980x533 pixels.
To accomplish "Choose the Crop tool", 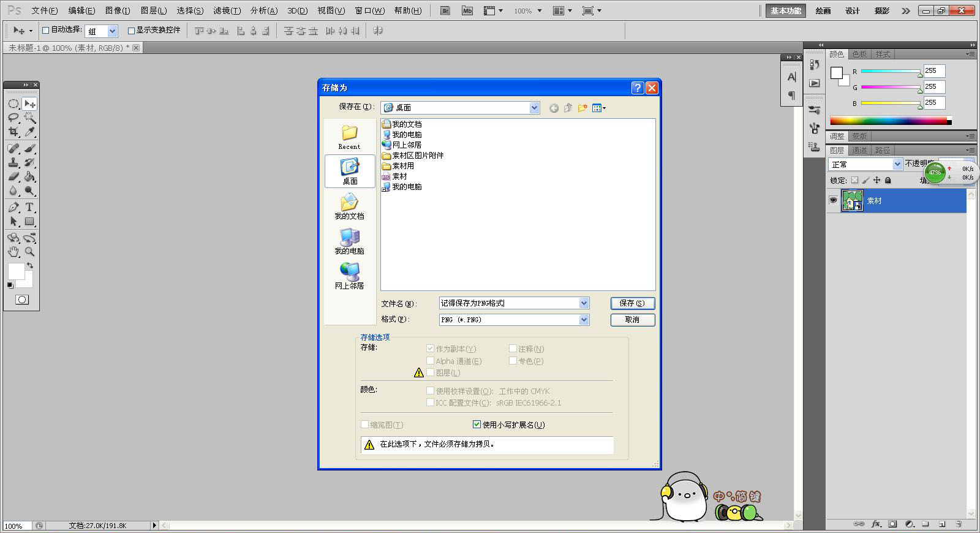I will (x=13, y=132).
